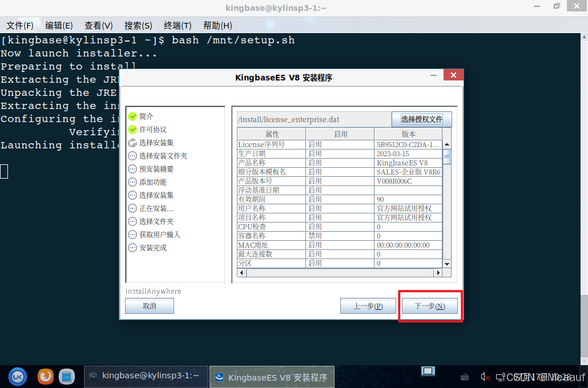
Task: Click the 5B9512C0-C2DA-1... serial value cell
Action: 408,144
